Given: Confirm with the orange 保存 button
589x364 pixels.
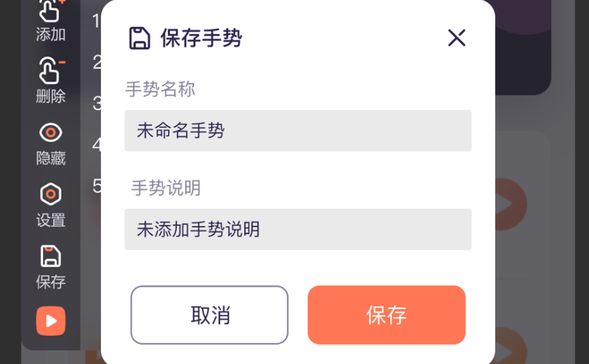Looking at the screenshot, I should click(386, 315).
